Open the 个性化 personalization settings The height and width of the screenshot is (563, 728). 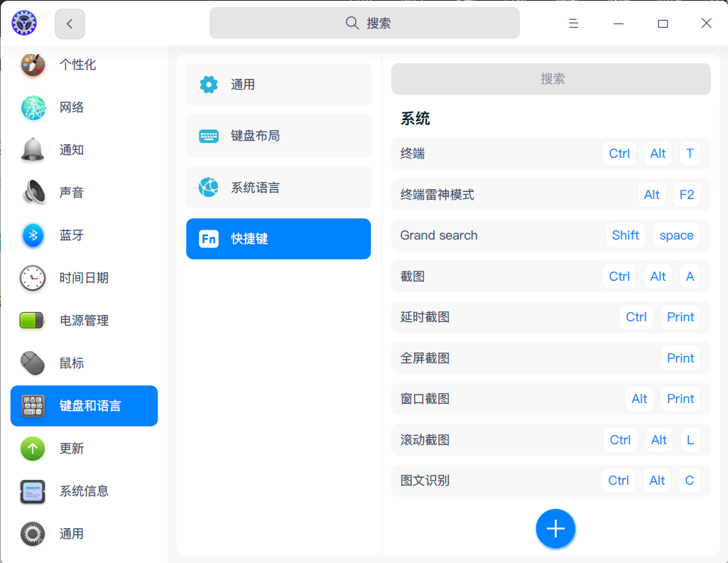(84, 65)
